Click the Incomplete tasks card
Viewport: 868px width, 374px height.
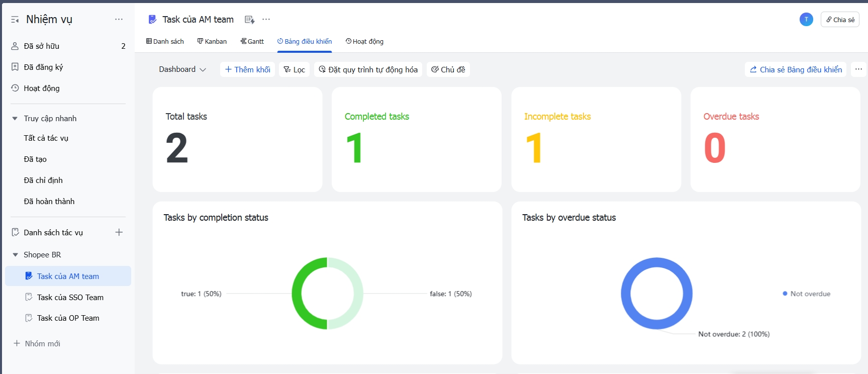[596, 139]
